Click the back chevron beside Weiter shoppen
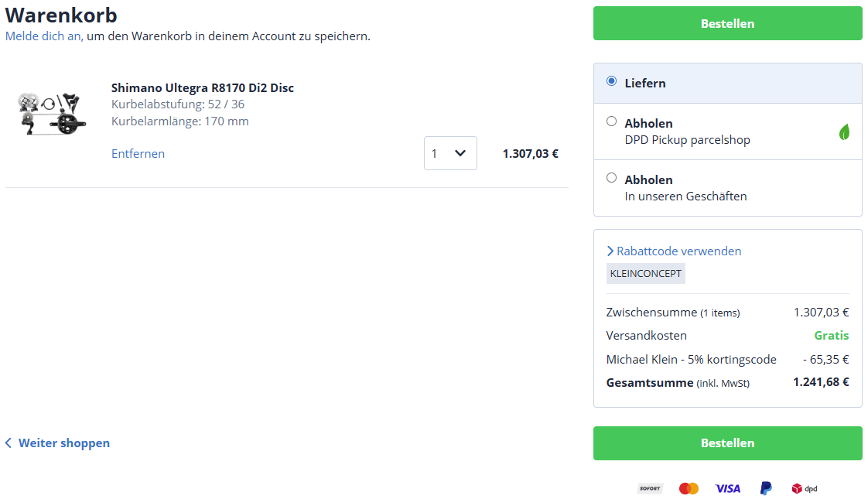Image resolution: width=868 pixels, height=499 pixels. pyautogui.click(x=9, y=443)
